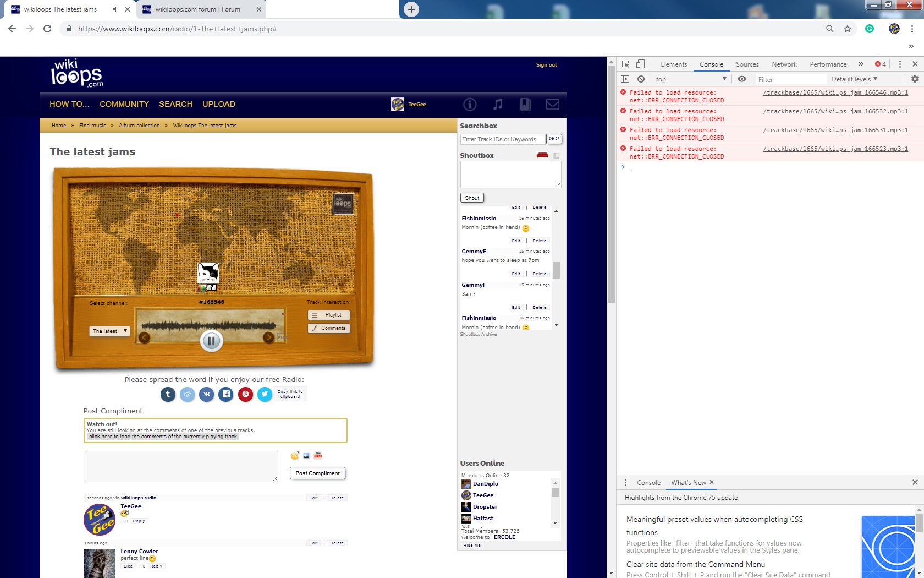Click the Shout button
This screenshot has width=924, height=578.
[472, 198]
